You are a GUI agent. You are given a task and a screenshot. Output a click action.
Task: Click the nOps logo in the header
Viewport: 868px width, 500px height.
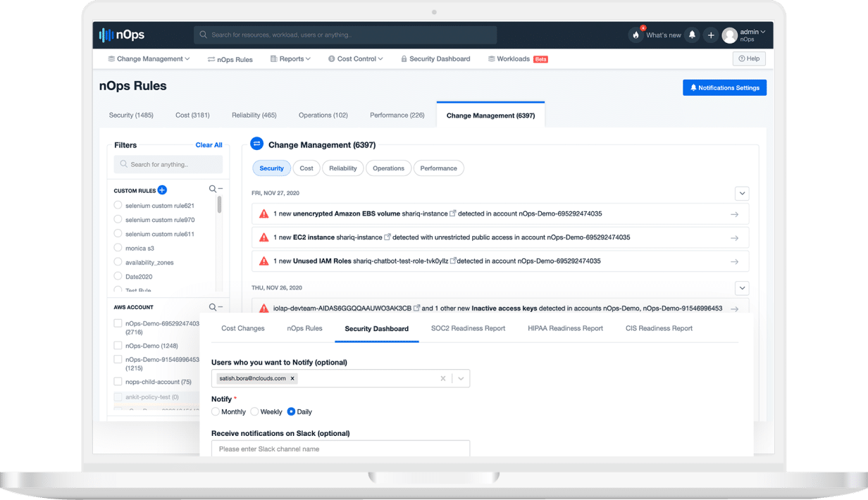point(122,35)
